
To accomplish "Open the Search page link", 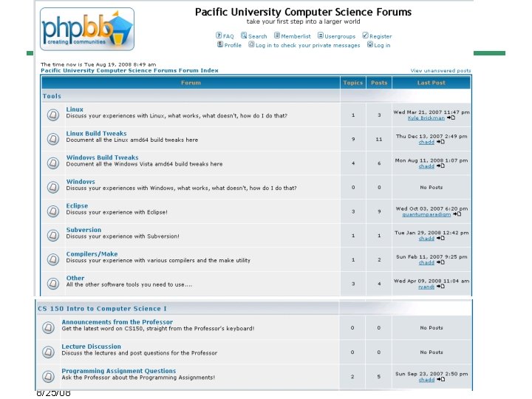I will click(x=258, y=36).
